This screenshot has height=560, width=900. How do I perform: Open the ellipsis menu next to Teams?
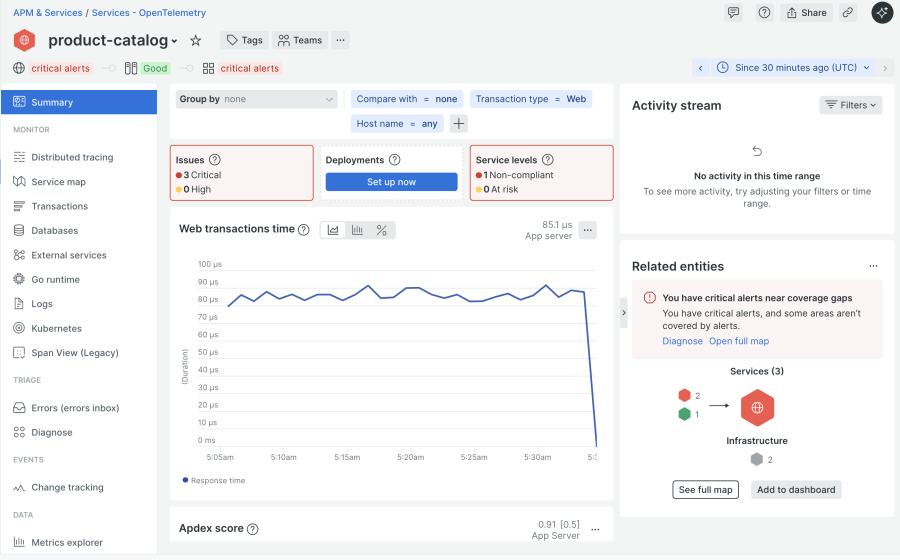(340, 40)
